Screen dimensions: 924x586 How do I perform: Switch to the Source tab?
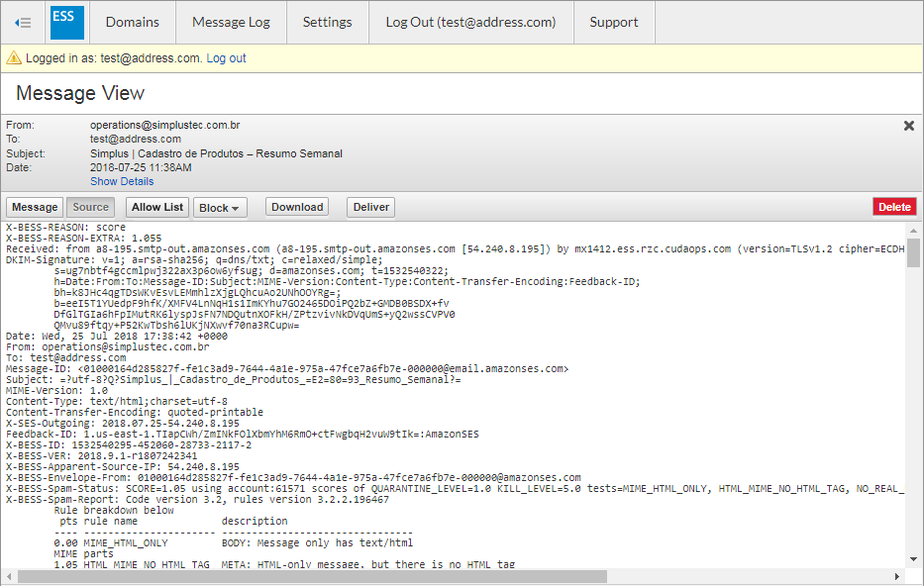pos(90,207)
